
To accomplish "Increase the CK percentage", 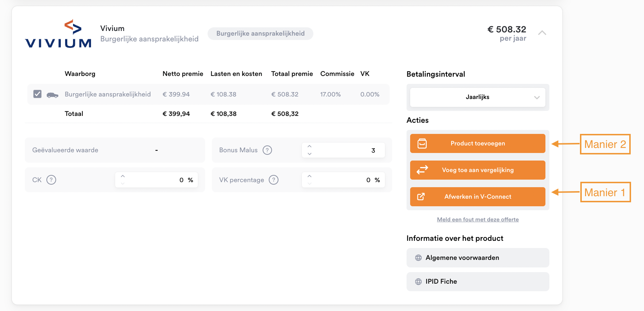I will (123, 176).
